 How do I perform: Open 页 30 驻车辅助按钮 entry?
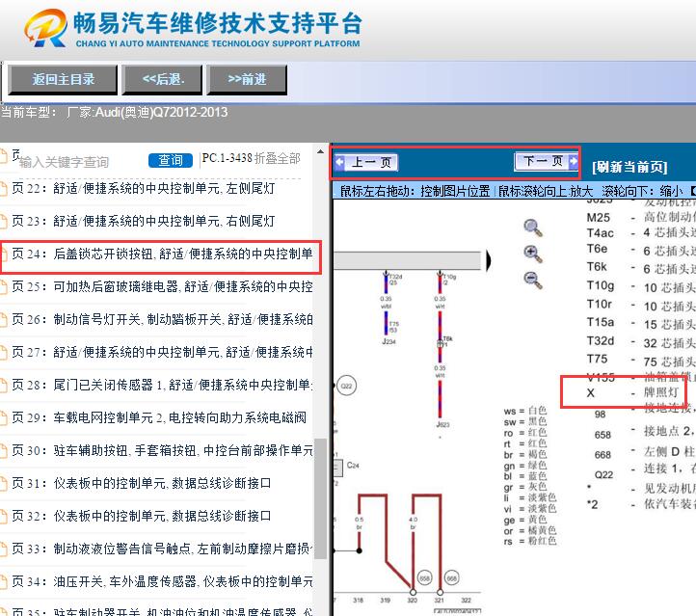click(x=162, y=450)
